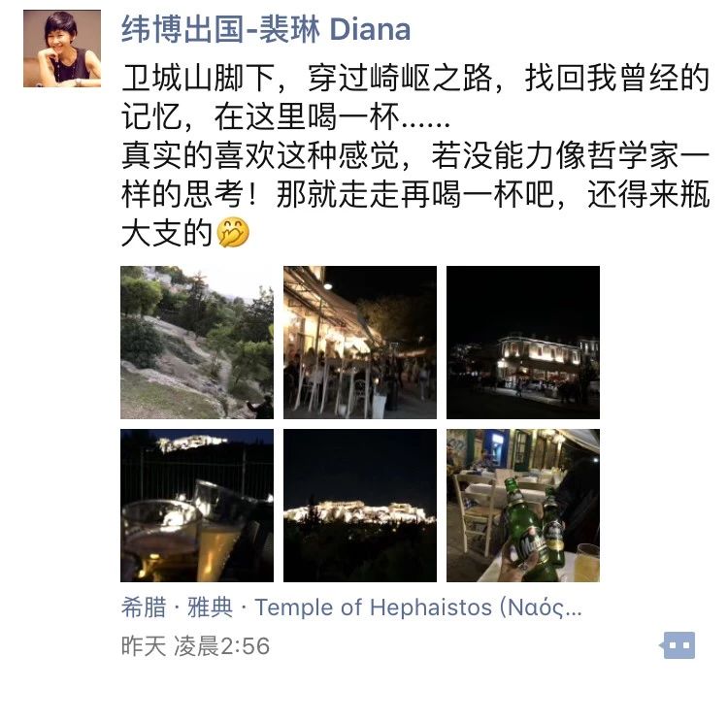
Task: Tap the 希腊 · 雅典 location text
Action: pos(177,607)
